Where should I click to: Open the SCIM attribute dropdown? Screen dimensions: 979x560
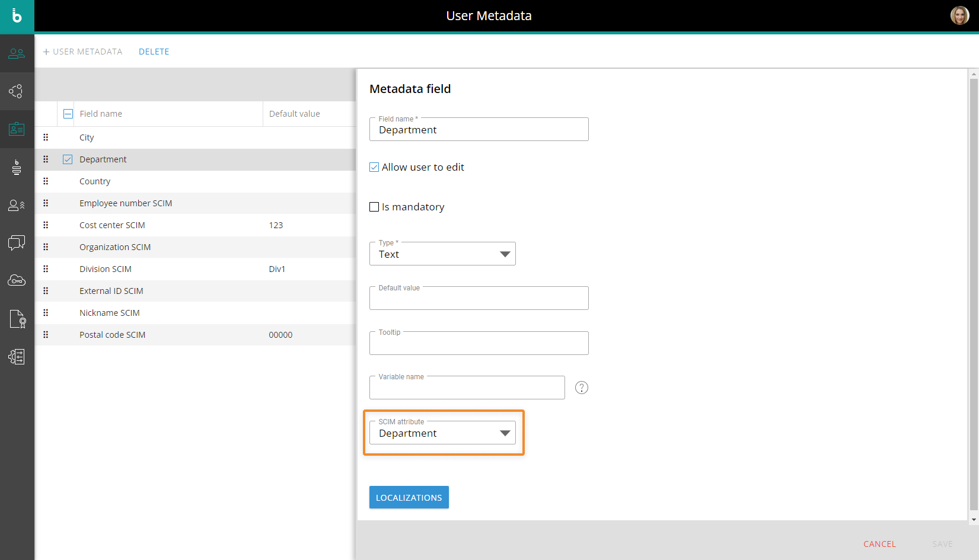pyautogui.click(x=442, y=433)
